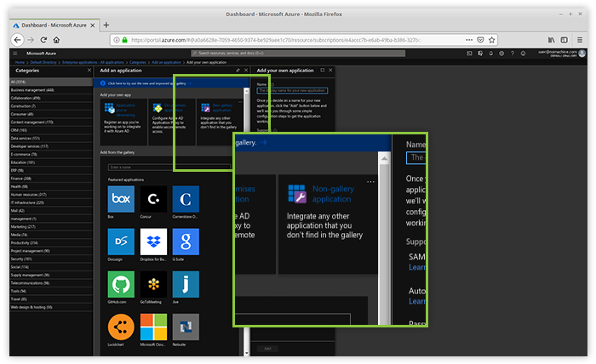596x364 pixels.
Task: Select the Docusign application tile
Action: click(121, 242)
